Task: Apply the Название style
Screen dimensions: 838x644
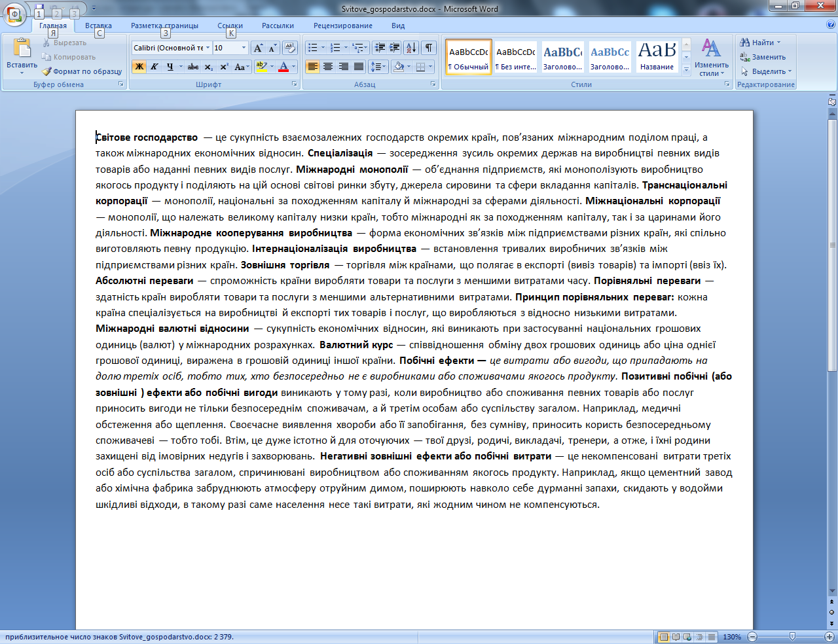Action: pyautogui.click(x=657, y=57)
